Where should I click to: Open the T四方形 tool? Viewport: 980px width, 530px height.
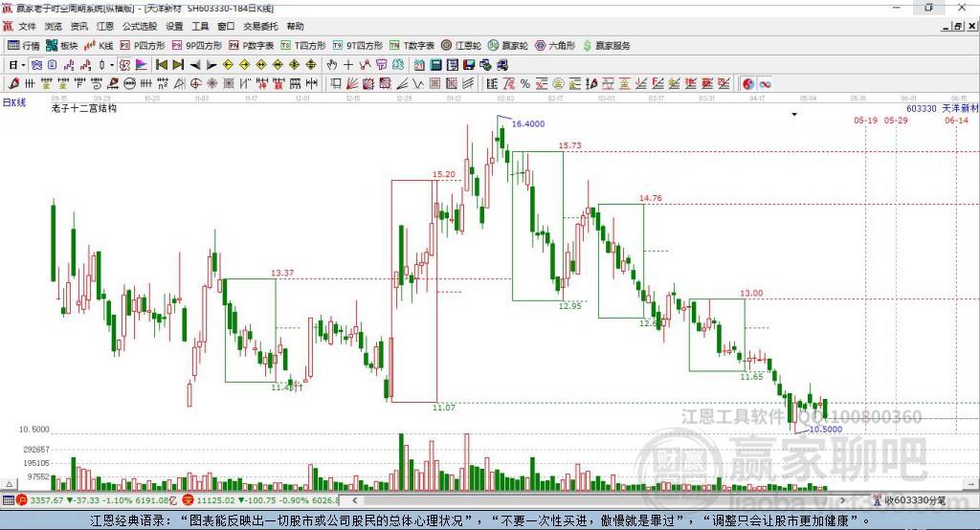(303, 46)
